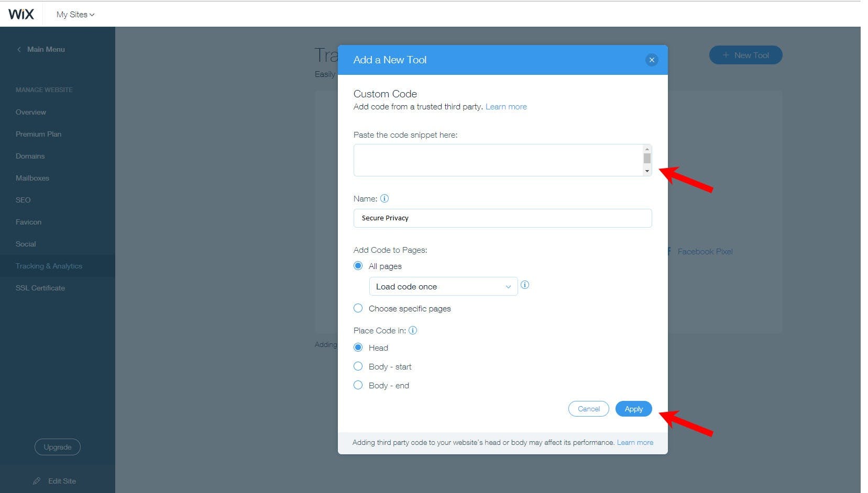The height and width of the screenshot is (493, 868).
Task: Click the Facebook Pixel icon
Action: tap(669, 251)
